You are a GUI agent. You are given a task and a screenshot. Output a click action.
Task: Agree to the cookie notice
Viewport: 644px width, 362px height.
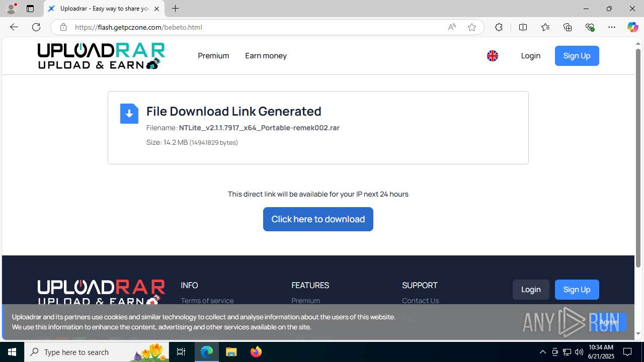click(608, 322)
